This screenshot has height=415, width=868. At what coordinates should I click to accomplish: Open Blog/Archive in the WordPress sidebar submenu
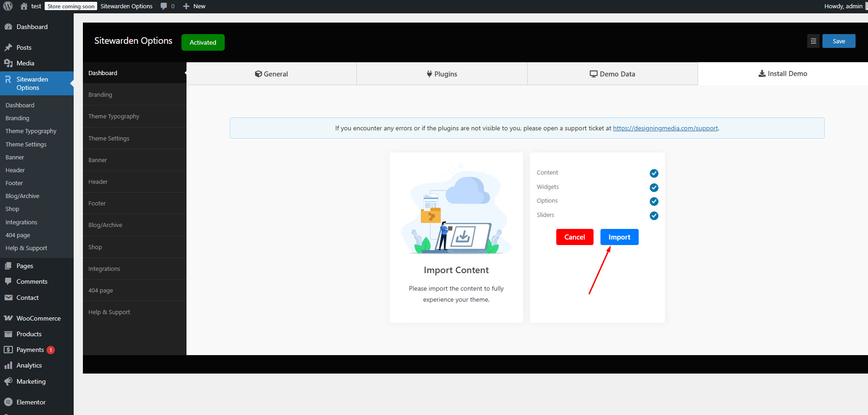pos(23,196)
